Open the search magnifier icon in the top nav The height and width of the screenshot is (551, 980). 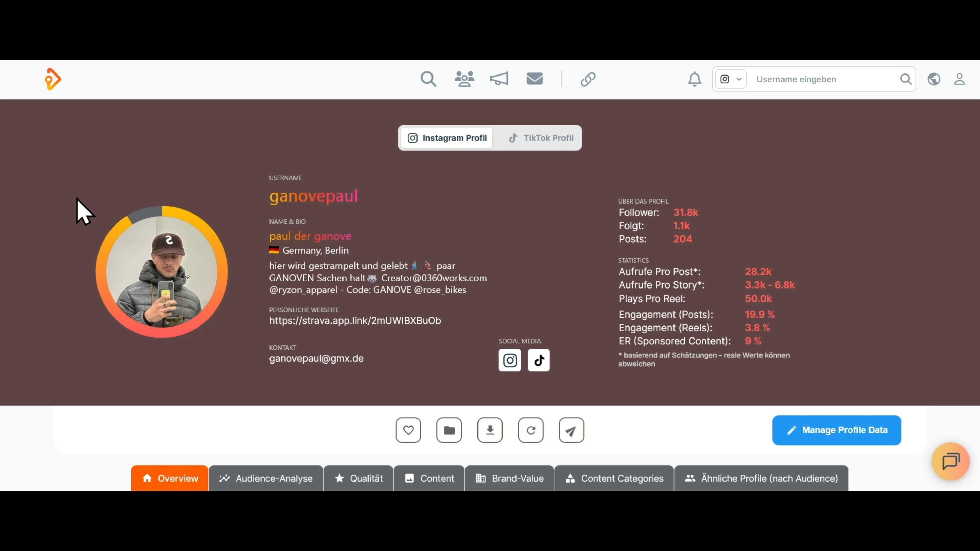point(428,79)
